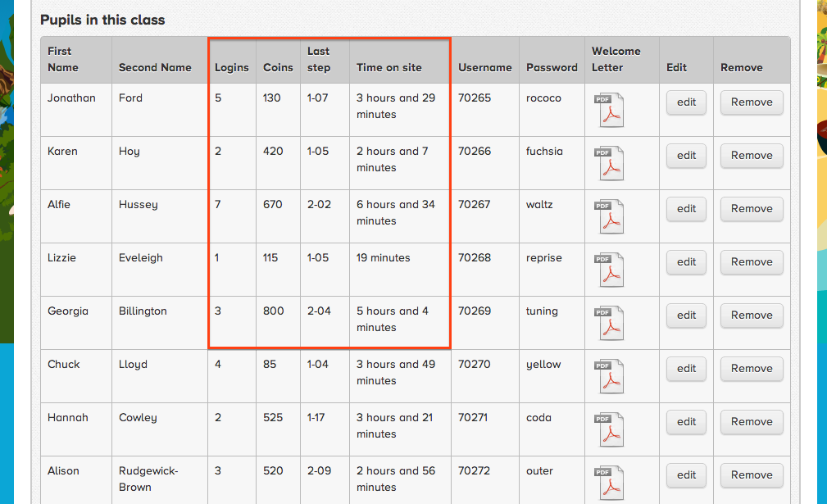Select username 70267
Viewport: 827px width, 504px height.
coord(475,205)
